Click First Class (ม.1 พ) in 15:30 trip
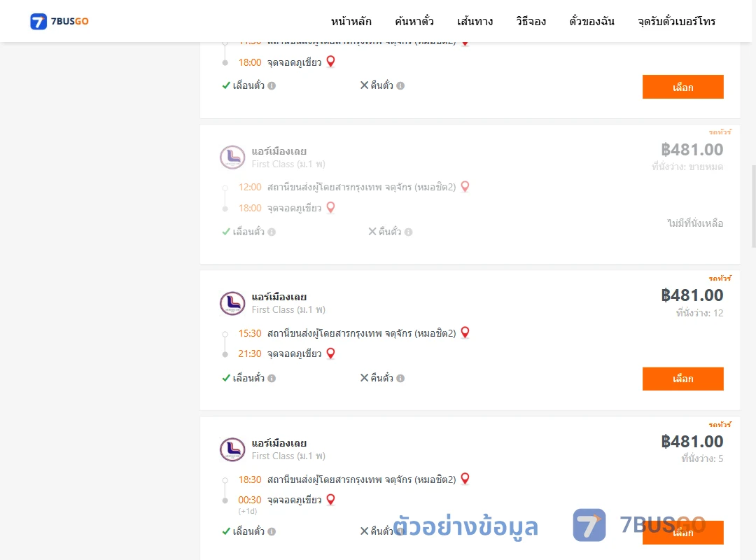Image resolution: width=756 pixels, height=560 pixels. click(x=288, y=309)
